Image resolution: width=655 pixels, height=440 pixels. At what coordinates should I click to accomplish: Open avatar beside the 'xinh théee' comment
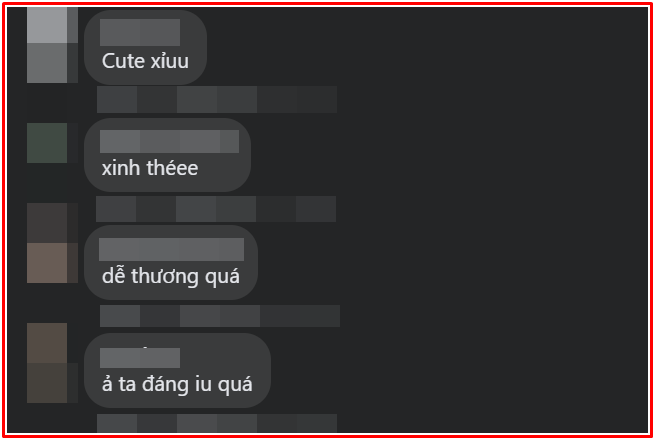[52, 143]
